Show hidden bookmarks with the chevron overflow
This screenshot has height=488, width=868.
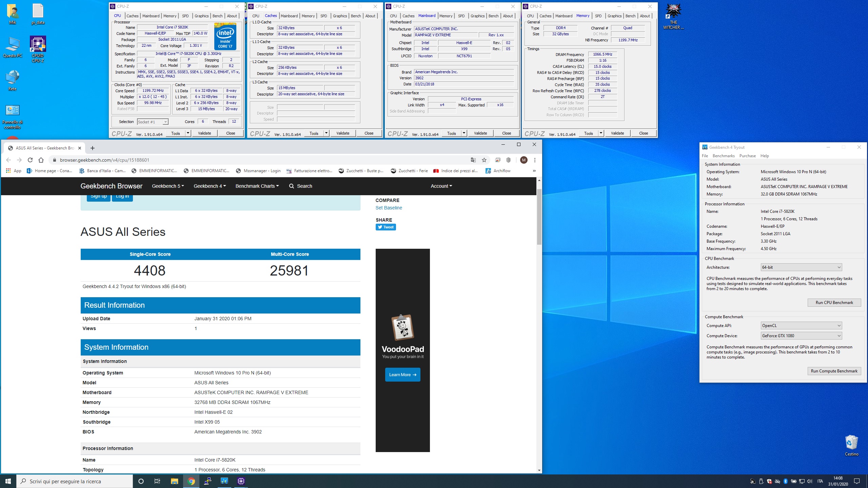(x=534, y=171)
